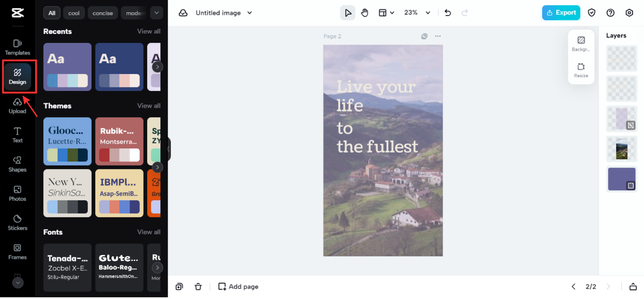Open the Shapes panel
The width and height of the screenshot is (644, 299).
(18, 164)
